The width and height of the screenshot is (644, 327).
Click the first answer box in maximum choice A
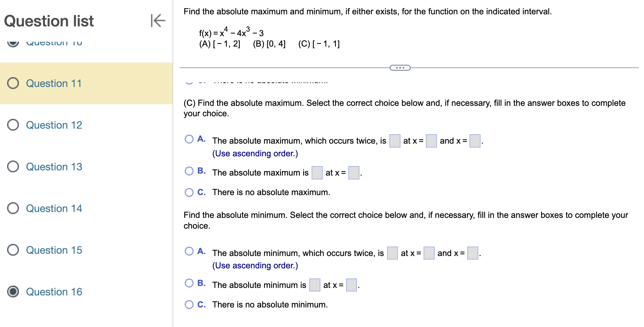click(395, 141)
